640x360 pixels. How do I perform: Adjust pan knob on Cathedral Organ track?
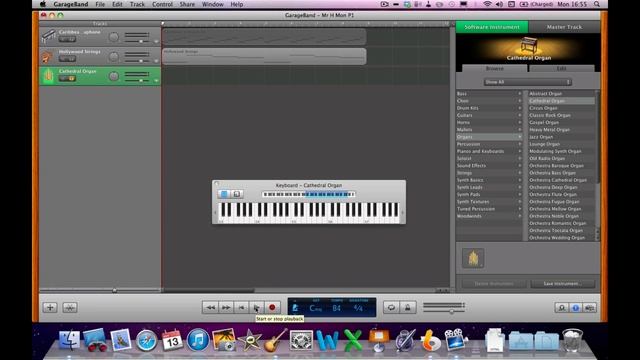tap(114, 76)
